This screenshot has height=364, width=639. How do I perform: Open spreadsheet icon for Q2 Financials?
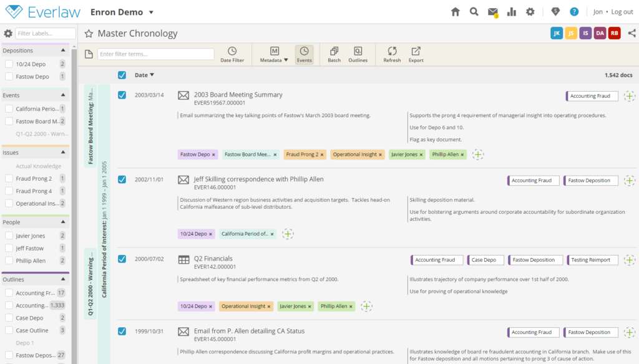coord(184,259)
